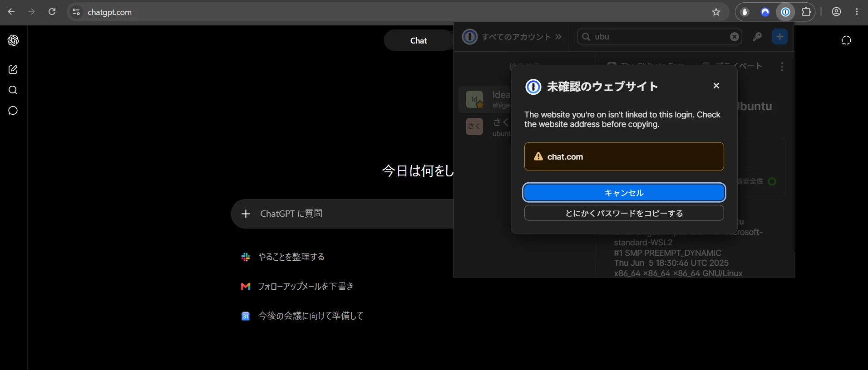Open the hand-icon browser extension
868x370 pixels.
745,12
